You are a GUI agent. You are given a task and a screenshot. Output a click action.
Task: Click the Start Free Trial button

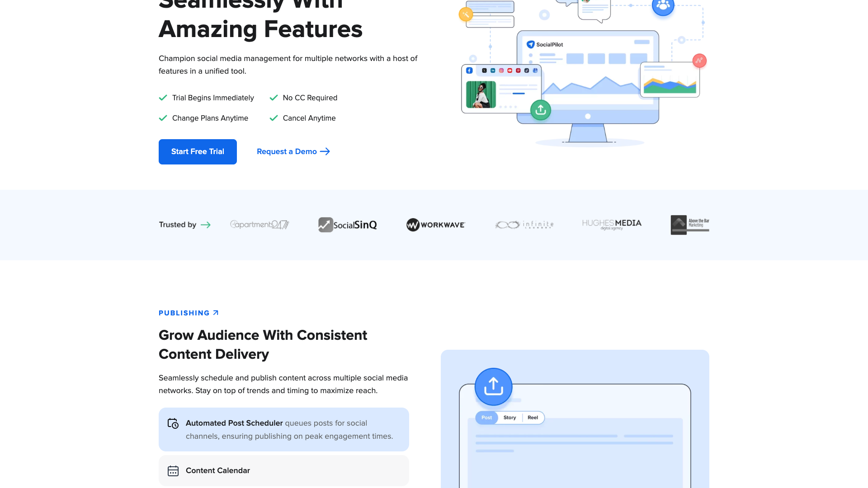click(198, 152)
